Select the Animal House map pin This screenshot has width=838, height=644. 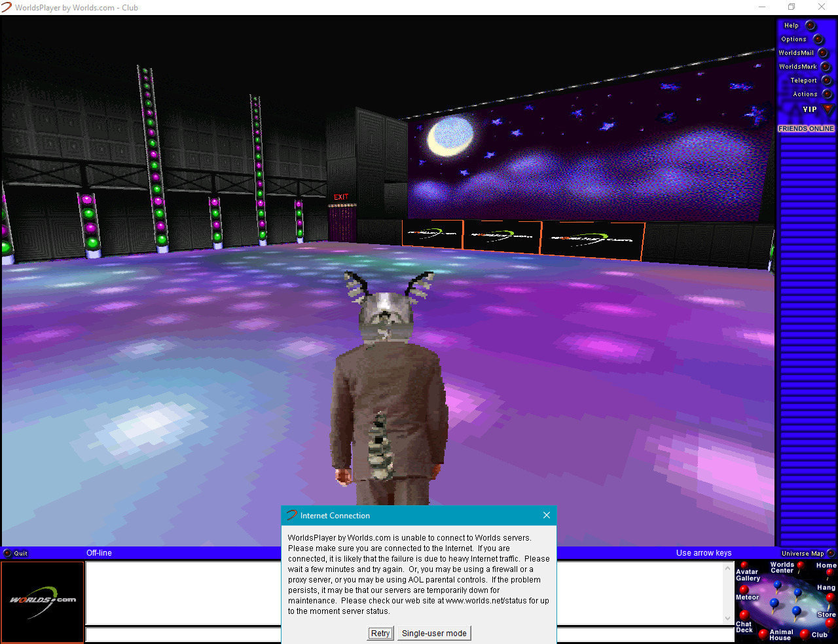tap(763, 634)
